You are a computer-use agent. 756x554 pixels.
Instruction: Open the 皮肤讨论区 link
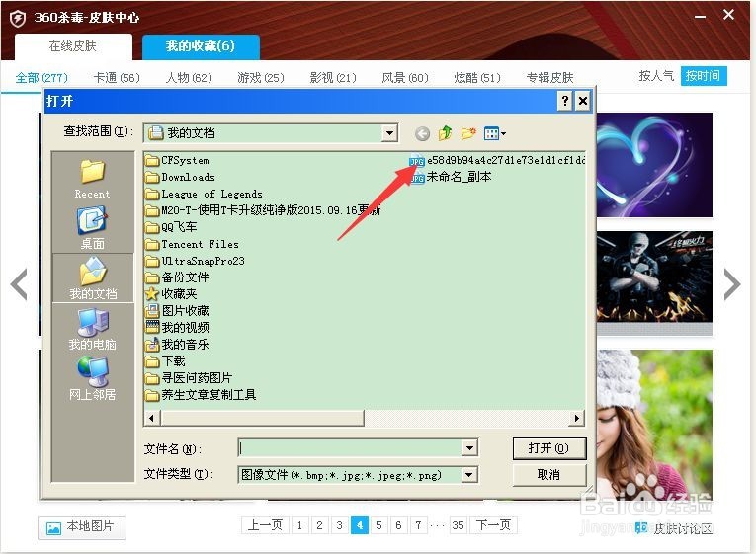[674, 529]
